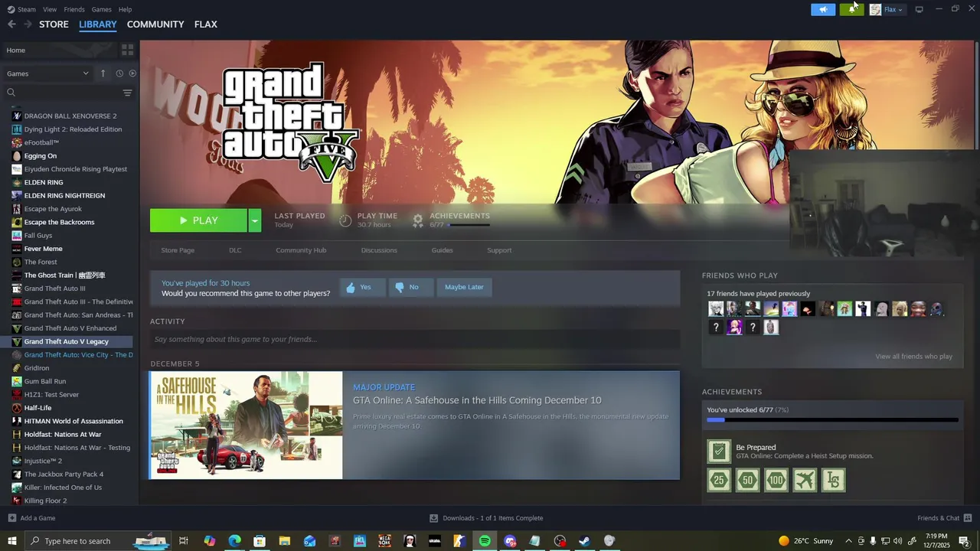980x551 pixels.
Task: Click Add a Game plus icon
Action: click(x=12, y=518)
